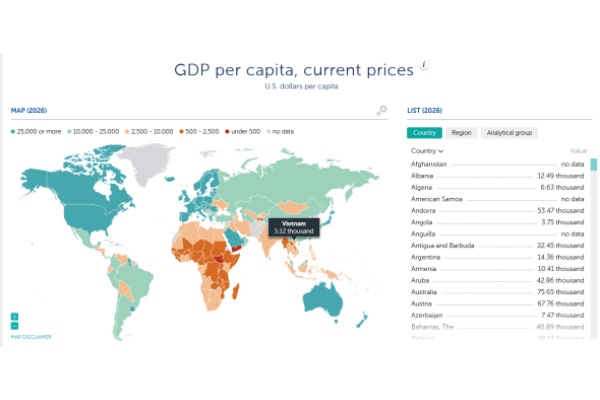600x400 pixels.
Task: Zoom in the map with plus button
Action: tap(15, 317)
